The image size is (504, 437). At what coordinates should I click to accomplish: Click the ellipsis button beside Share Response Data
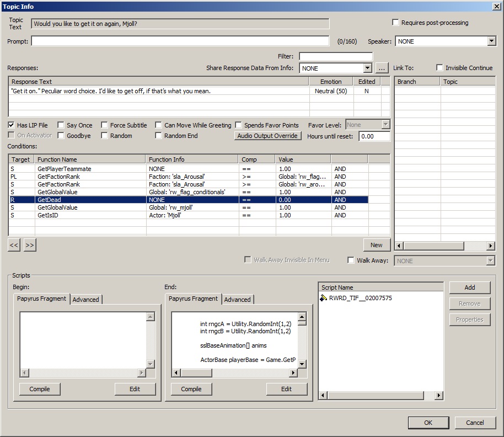382,68
